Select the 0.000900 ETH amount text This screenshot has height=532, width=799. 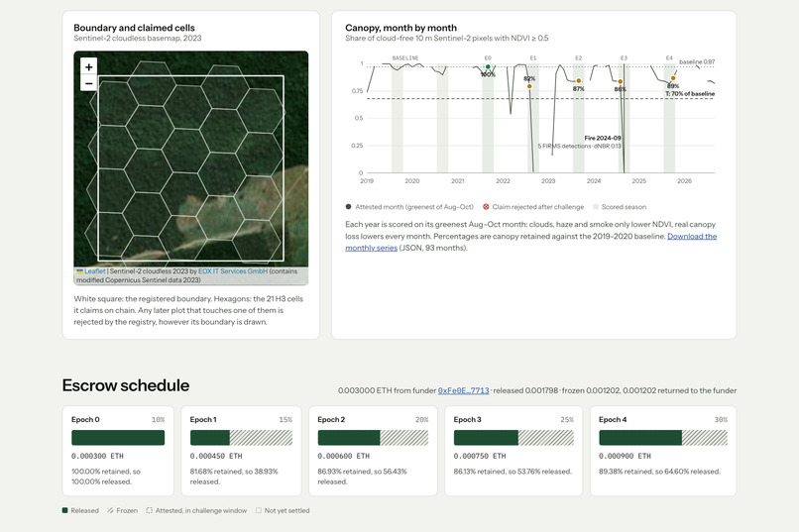click(x=625, y=456)
